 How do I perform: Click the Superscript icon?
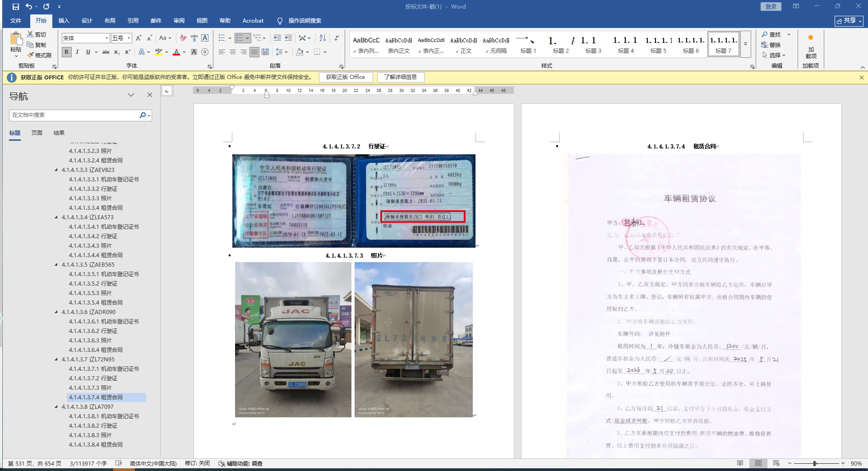(x=128, y=52)
